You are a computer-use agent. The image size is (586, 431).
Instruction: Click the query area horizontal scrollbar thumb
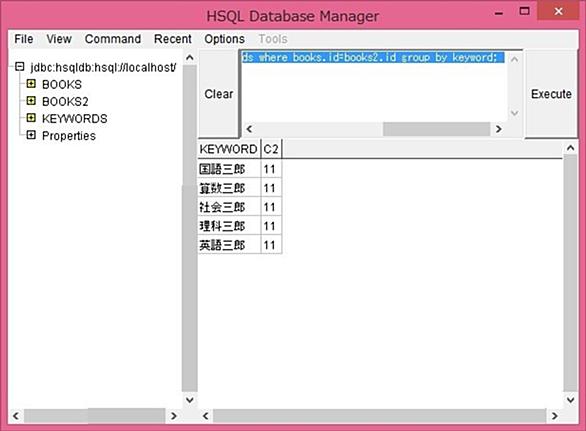coord(437,129)
